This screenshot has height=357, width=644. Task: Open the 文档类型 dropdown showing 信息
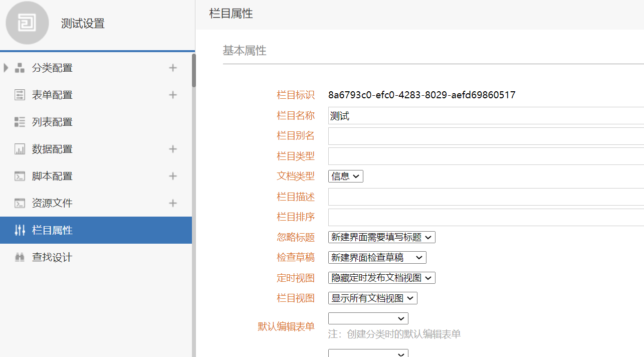345,176
